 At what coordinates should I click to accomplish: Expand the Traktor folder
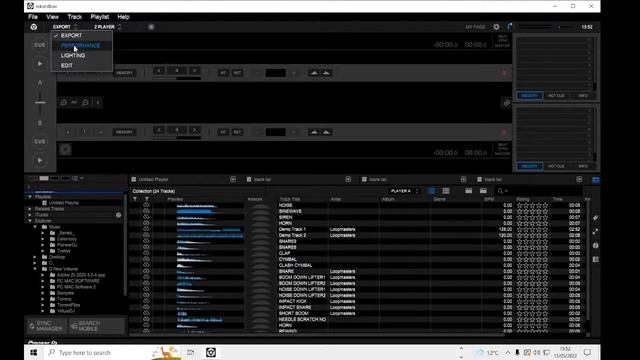coord(43,251)
